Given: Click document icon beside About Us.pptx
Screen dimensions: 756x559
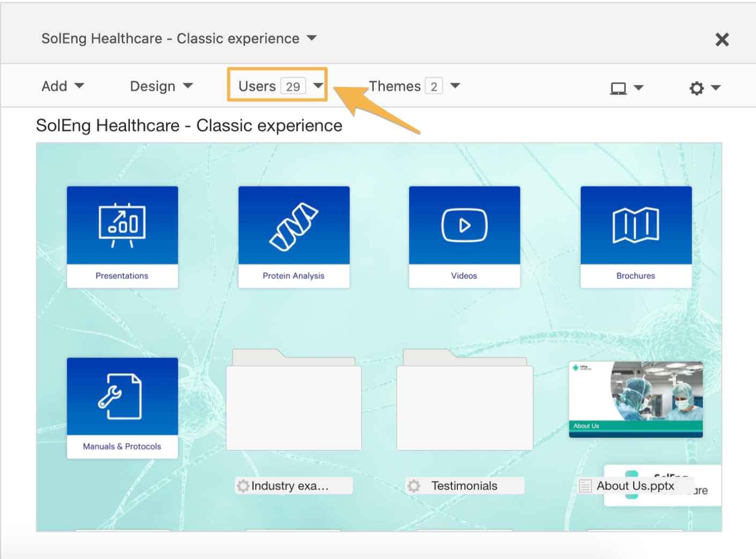Looking at the screenshot, I should pos(585,486).
